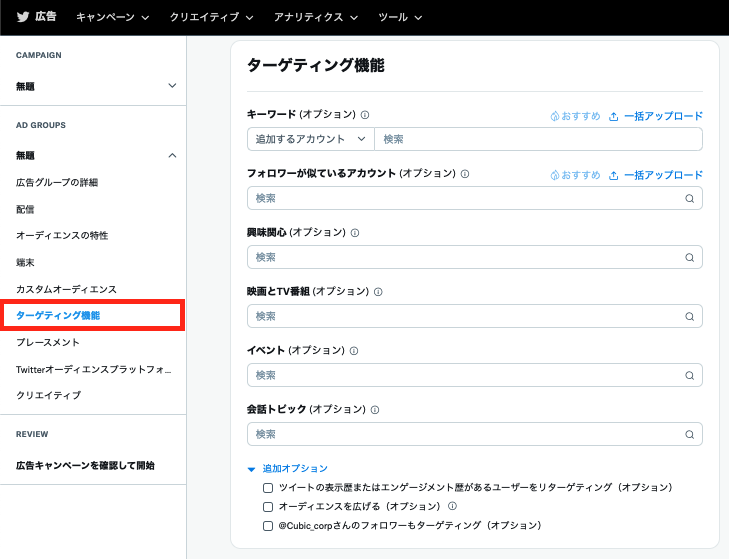Click info icon next to 興味関心
The width and height of the screenshot is (729, 559).
355,232
